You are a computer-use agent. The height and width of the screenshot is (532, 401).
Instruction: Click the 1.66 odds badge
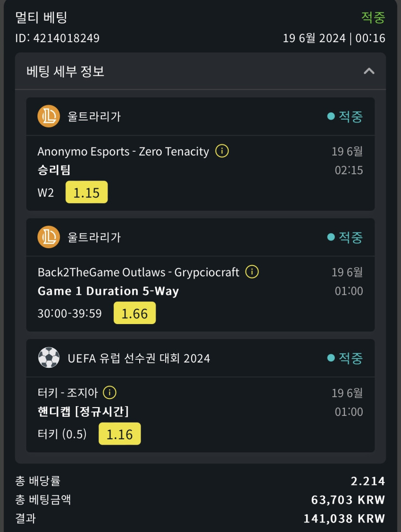tap(134, 313)
